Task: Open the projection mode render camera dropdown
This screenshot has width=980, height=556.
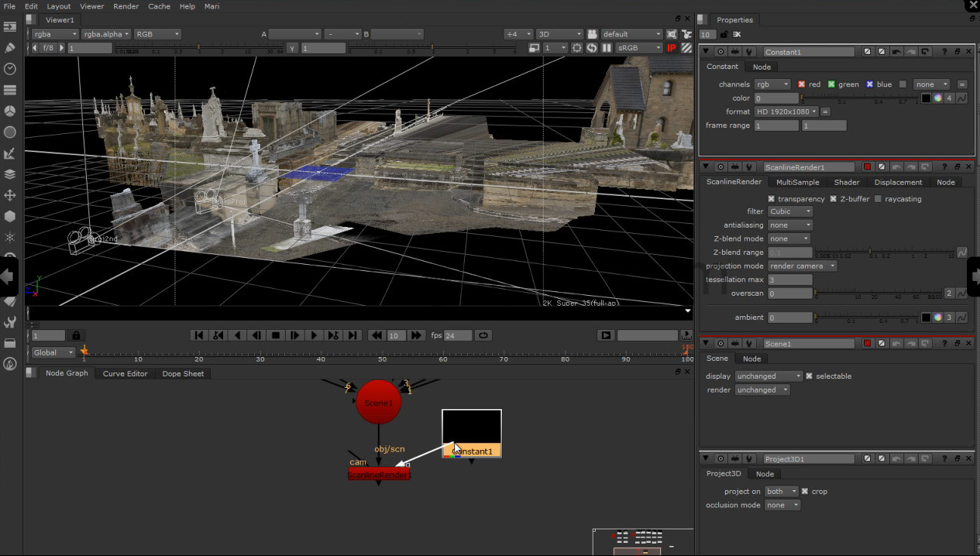Action: tap(803, 266)
